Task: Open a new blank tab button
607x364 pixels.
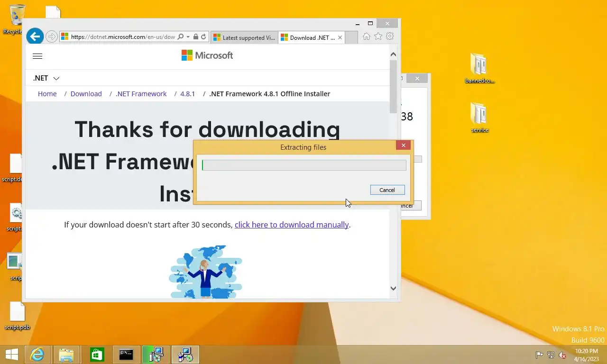Action: pyautogui.click(x=351, y=37)
